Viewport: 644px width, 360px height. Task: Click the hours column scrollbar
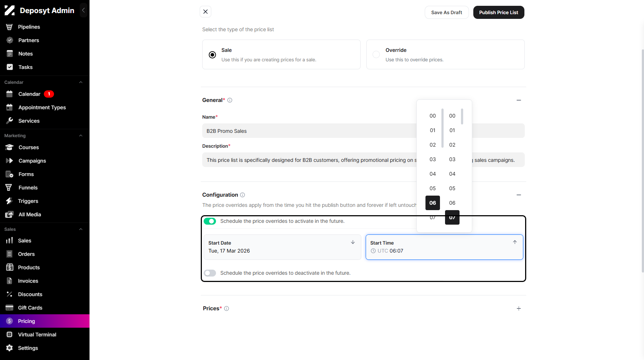coord(443,128)
